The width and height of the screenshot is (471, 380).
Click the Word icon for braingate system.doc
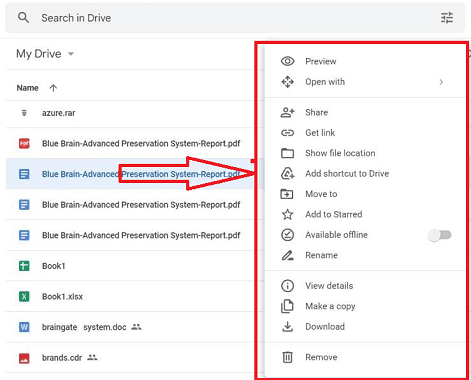[24, 327]
